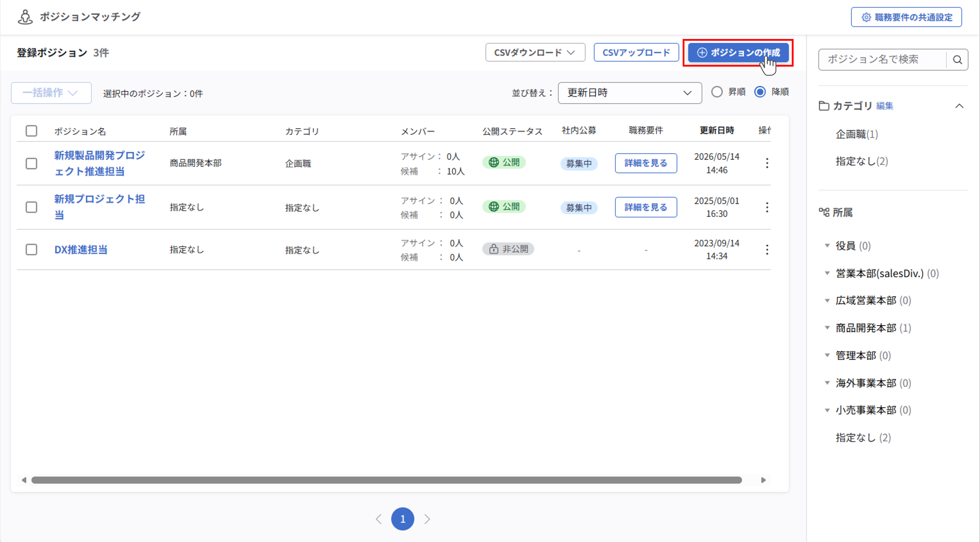Image resolution: width=980 pixels, height=542 pixels.
Task: Click the 企画職 category cell
Action: click(x=298, y=164)
